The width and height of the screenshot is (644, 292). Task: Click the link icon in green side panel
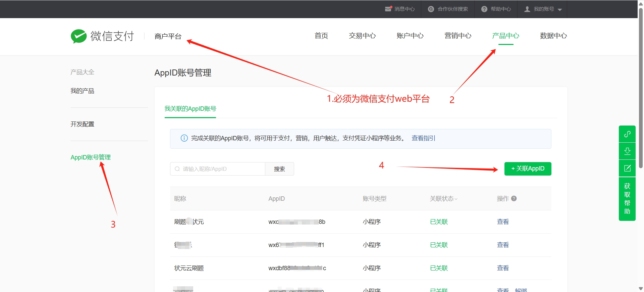pos(627,134)
